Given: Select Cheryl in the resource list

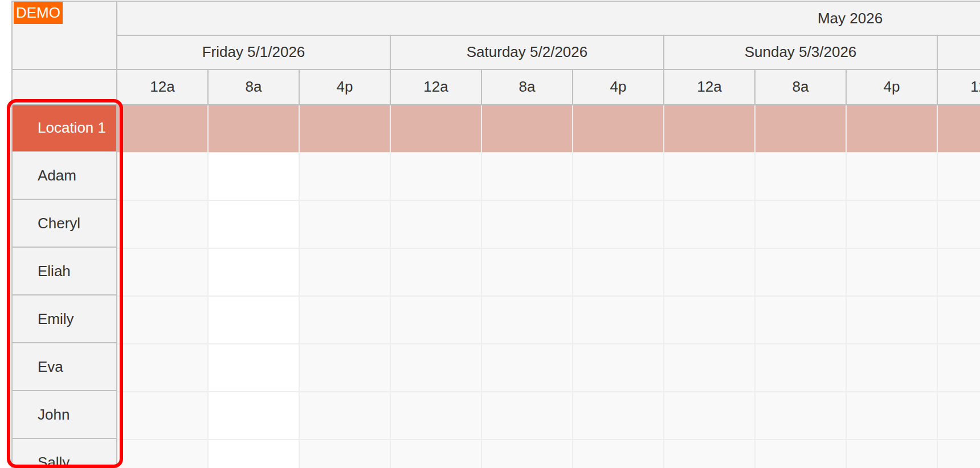Looking at the screenshot, I should 64,224.
